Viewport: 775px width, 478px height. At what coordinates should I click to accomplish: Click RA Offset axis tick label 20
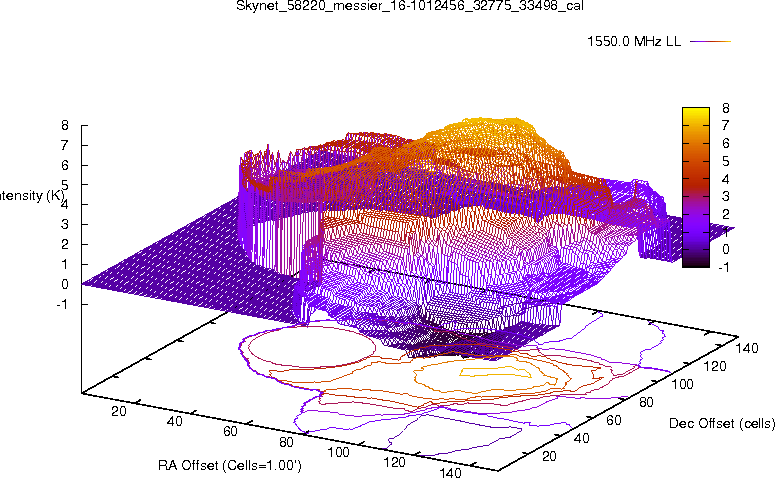119,411
